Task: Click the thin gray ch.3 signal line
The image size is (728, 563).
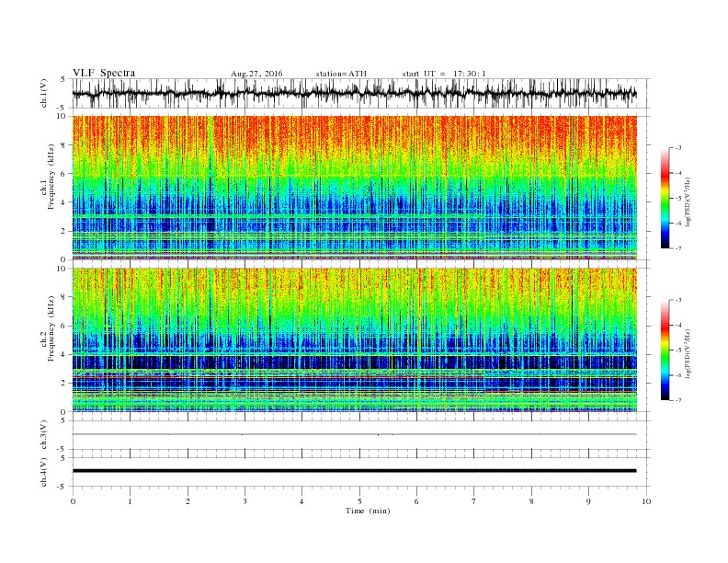Action: click(355, 434)
